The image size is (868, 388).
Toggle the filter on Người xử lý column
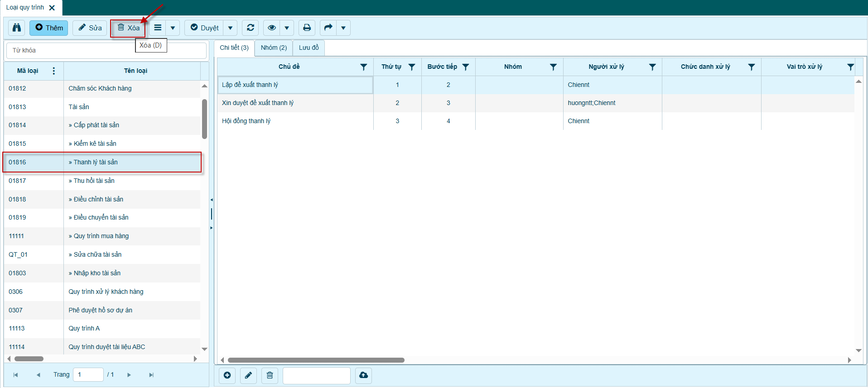(652, 67)
